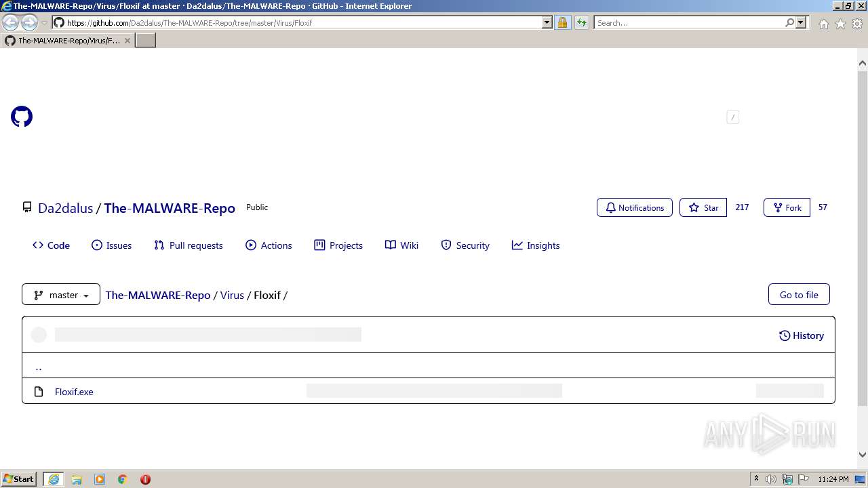Click the Floxif.exe file icon
Screen dimensions: 868x488
(39, 392)
